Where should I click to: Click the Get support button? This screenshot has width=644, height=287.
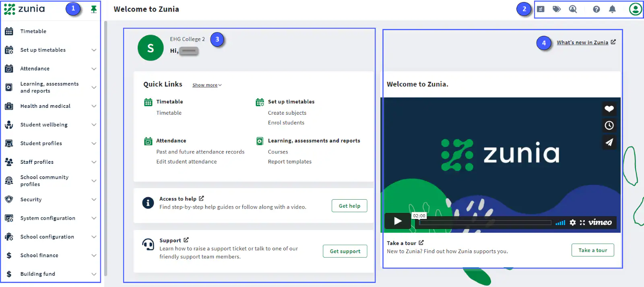[345, 251]
